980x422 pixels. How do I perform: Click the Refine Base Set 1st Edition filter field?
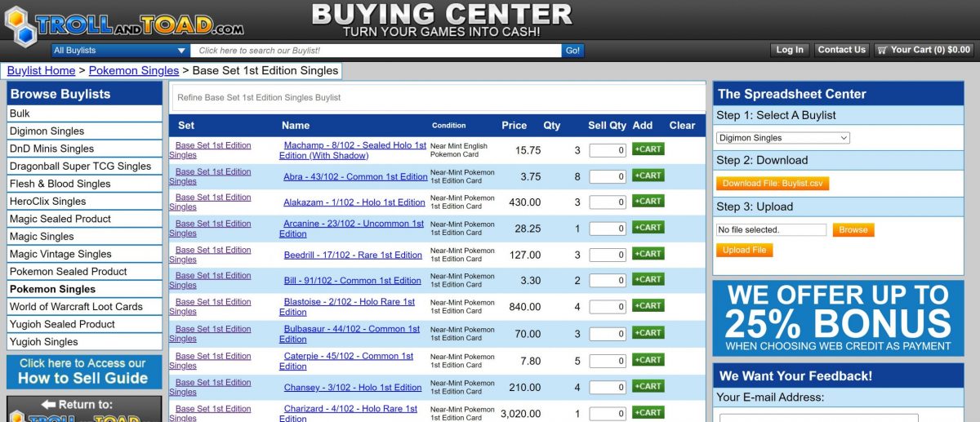coord(438,98)
